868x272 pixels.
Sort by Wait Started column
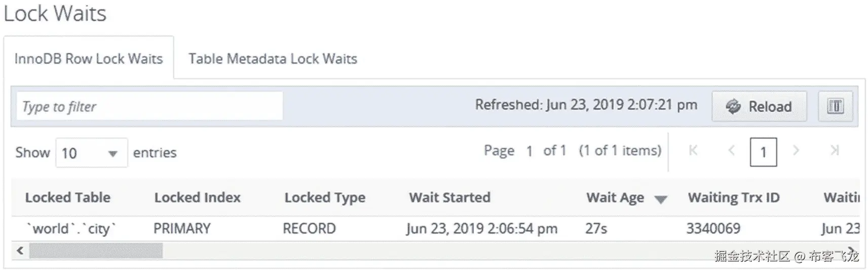click(x=449, y=198)
